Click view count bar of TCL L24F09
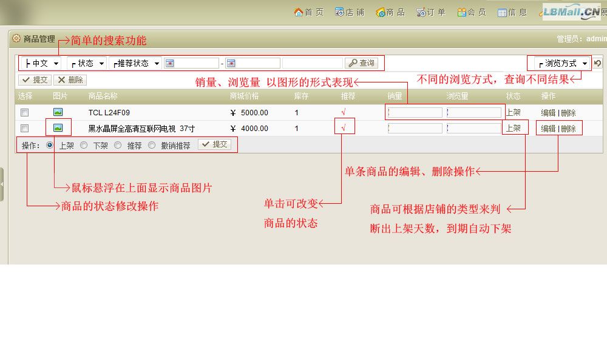Viewport: 607px width, 364px height. click(474, 113)
